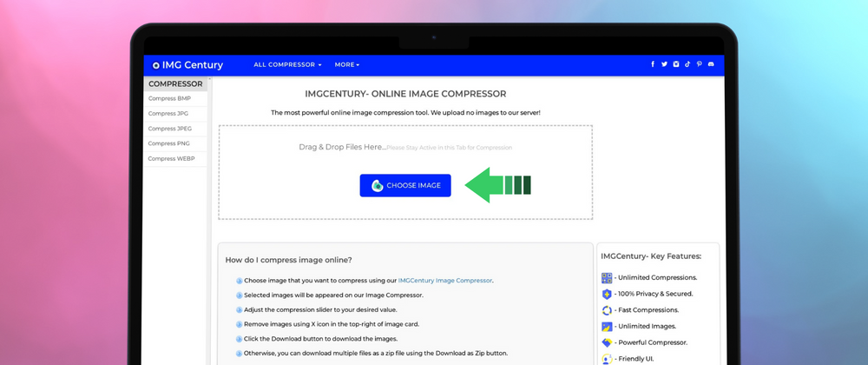
Task: Click the Unlimited Compressions feature icon
Action: (x=607, y=277)
